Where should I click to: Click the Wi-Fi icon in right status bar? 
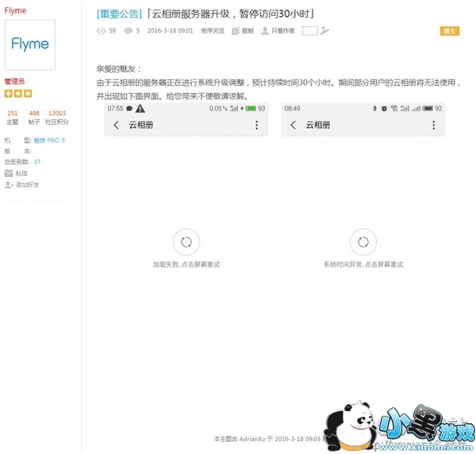[x=394, y=109]
